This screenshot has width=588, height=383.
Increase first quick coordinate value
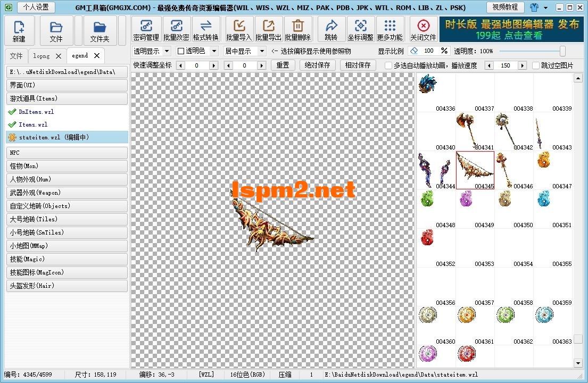point(213,65)
